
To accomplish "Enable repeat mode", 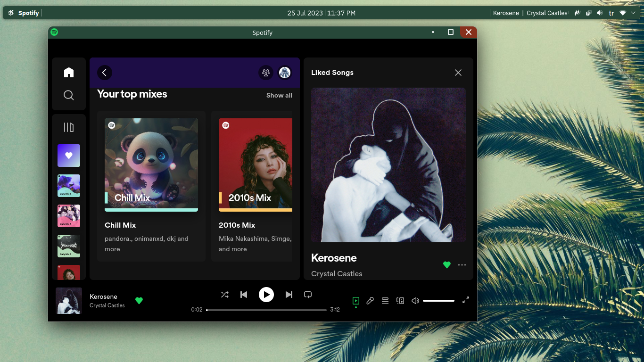I will [308, 295].
